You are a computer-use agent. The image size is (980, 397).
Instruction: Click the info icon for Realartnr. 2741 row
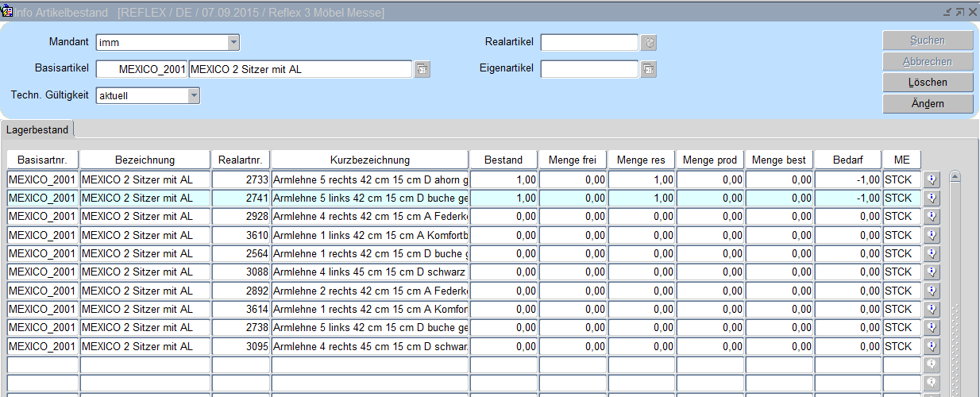(x=932, y=198)
